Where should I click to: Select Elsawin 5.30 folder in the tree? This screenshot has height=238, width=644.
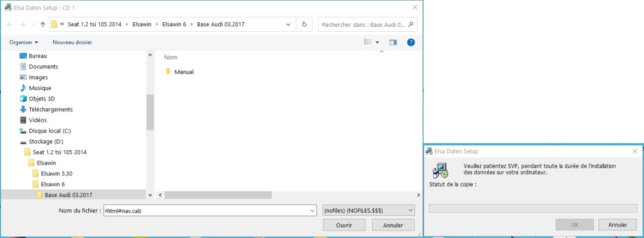[x=57, y=174]
